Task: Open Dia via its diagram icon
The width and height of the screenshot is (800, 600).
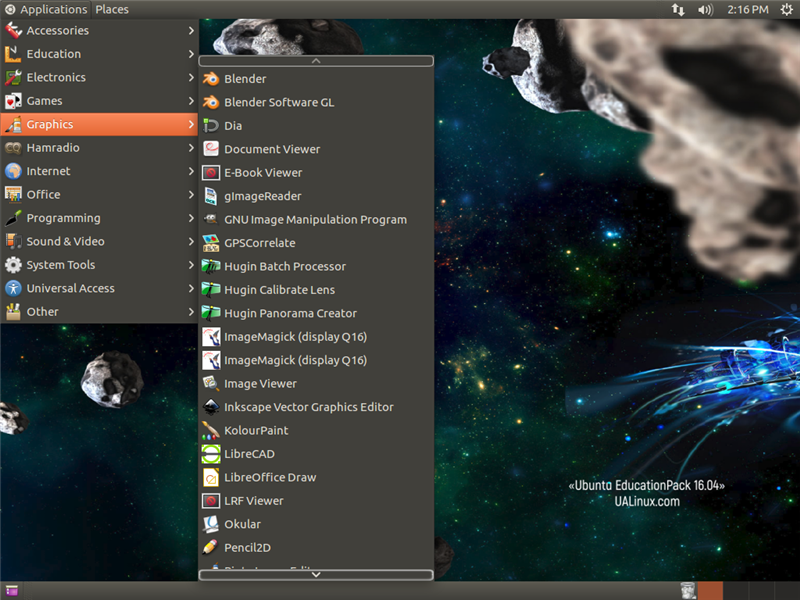Action: pos(211,126)
